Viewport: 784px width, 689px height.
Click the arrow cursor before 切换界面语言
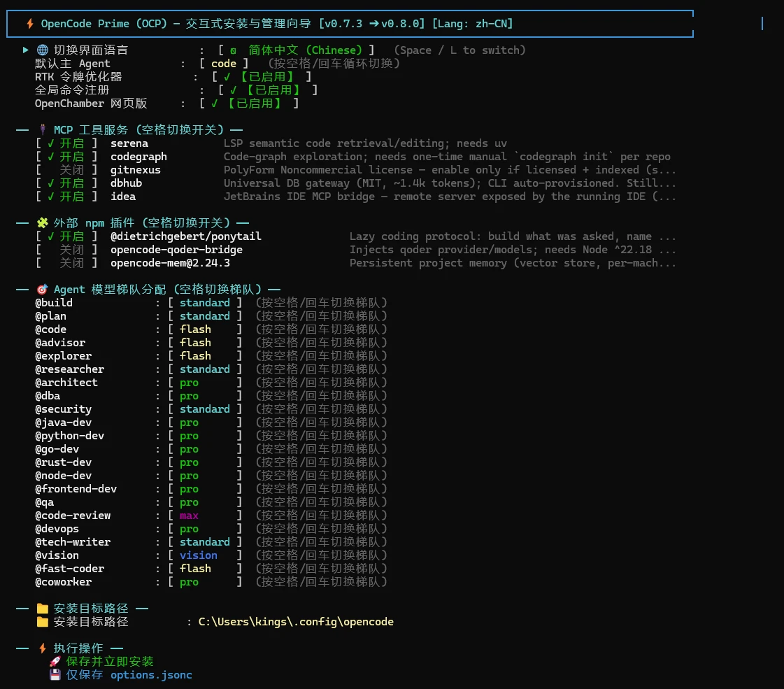point(25,50)
